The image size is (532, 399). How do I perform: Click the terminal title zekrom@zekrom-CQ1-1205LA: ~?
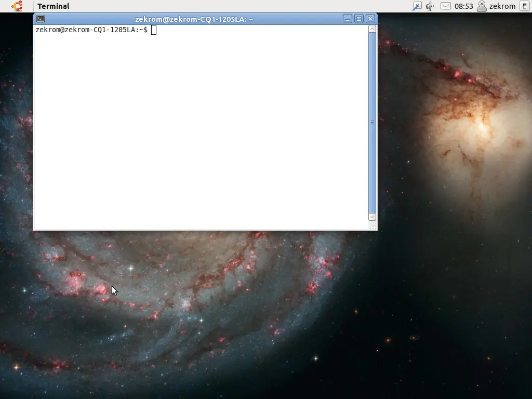[194, 19]
